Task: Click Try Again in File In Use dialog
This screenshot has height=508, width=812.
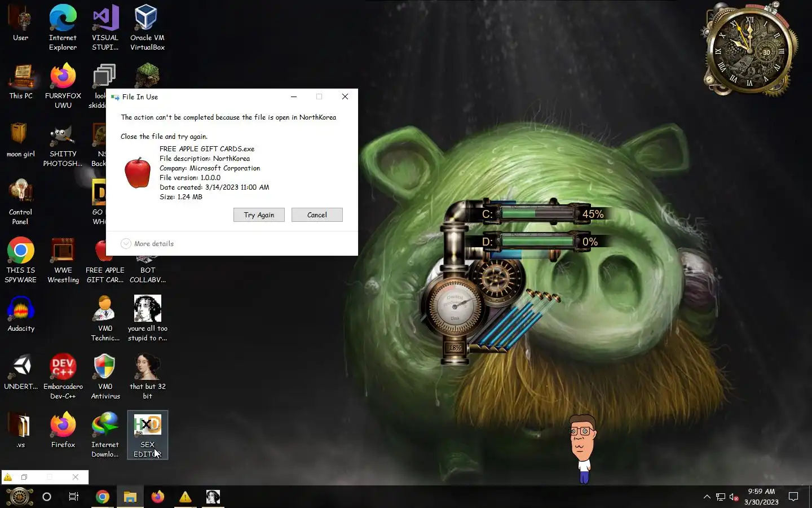Action: 259,215
